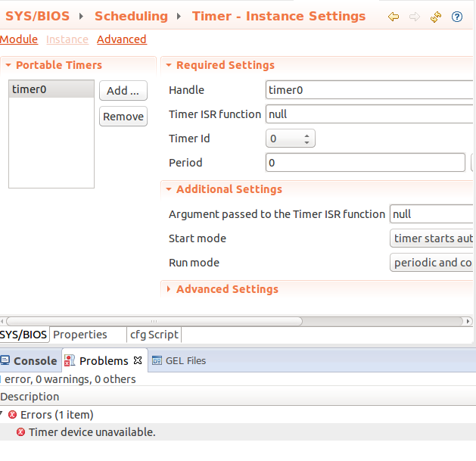Collapse the Required Settings section
The width and height of the screenshot is (476, 461).
169,65
